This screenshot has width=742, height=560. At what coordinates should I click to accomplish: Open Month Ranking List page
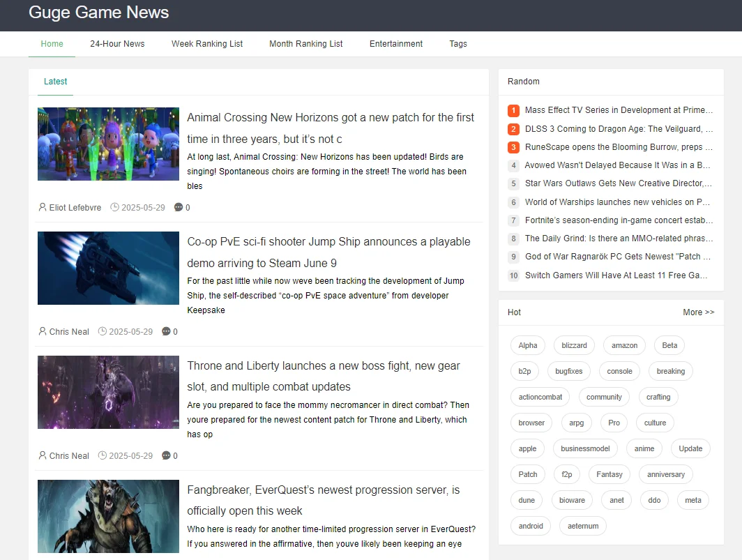[306, 44]
